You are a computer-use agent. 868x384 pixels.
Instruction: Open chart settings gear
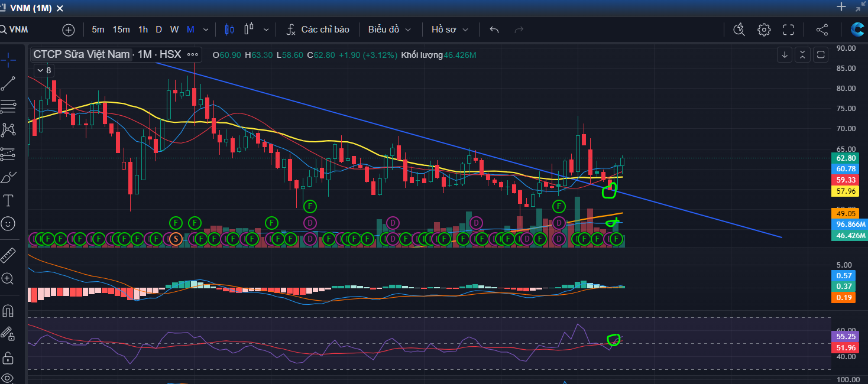pos(764,30)
